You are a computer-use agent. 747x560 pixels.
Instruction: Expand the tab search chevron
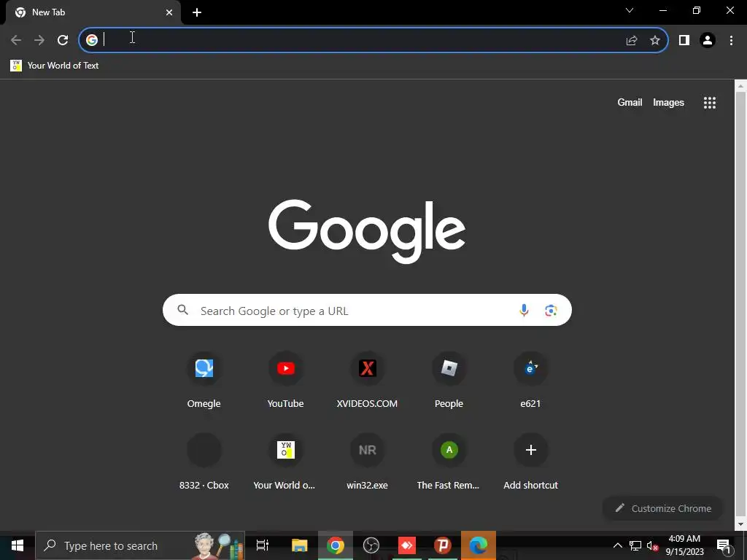(630, 10)
